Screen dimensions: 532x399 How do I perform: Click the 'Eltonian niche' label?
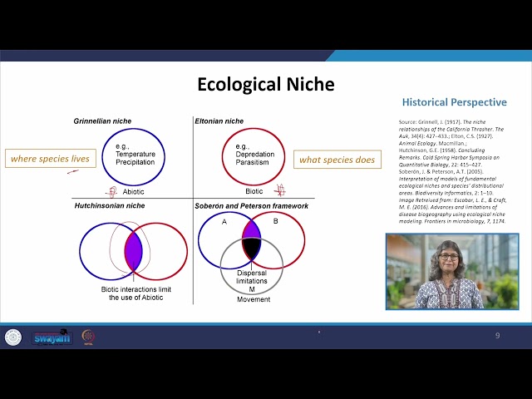point(219,121)
